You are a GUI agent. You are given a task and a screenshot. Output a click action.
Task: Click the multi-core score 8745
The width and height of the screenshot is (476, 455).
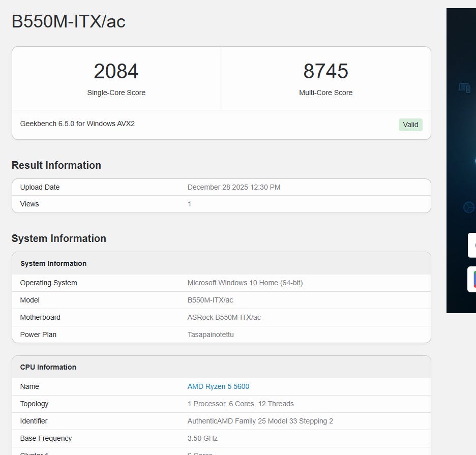click(326, 71)
